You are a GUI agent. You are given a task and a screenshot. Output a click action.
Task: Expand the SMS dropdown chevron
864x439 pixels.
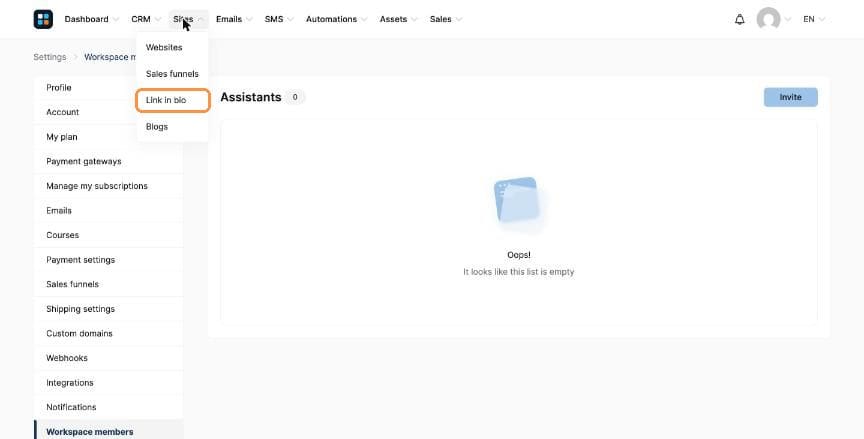point(290,19)
